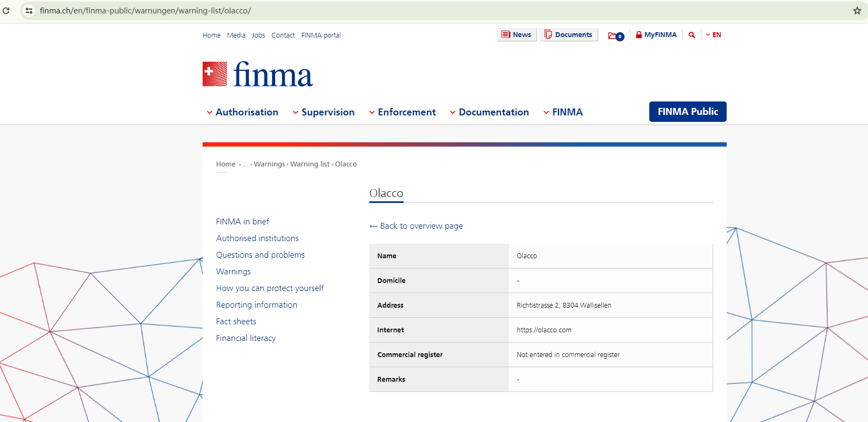Expand the Enforcement menu
This screenshot has height=422, width=868.
402,112
